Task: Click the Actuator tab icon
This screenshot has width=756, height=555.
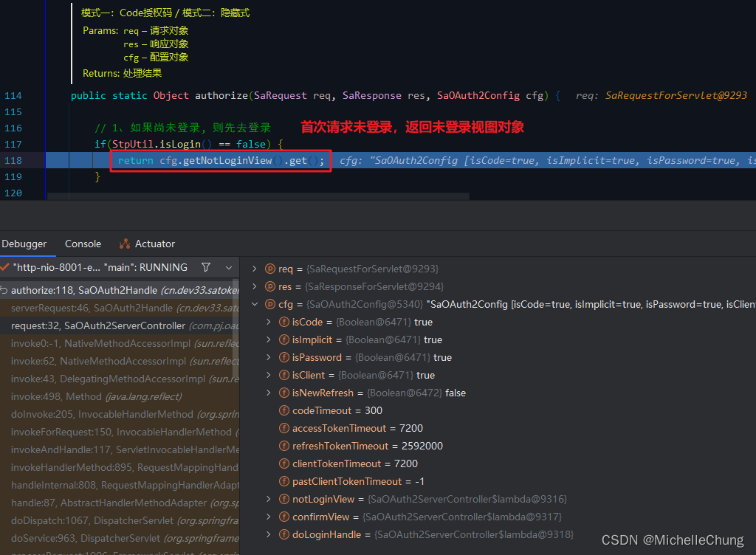Action: (x=125, y=244)
